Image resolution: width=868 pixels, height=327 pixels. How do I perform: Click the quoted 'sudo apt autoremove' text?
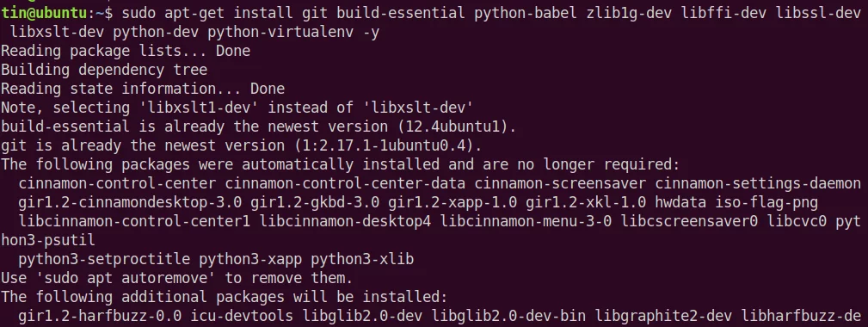[126, 278]
